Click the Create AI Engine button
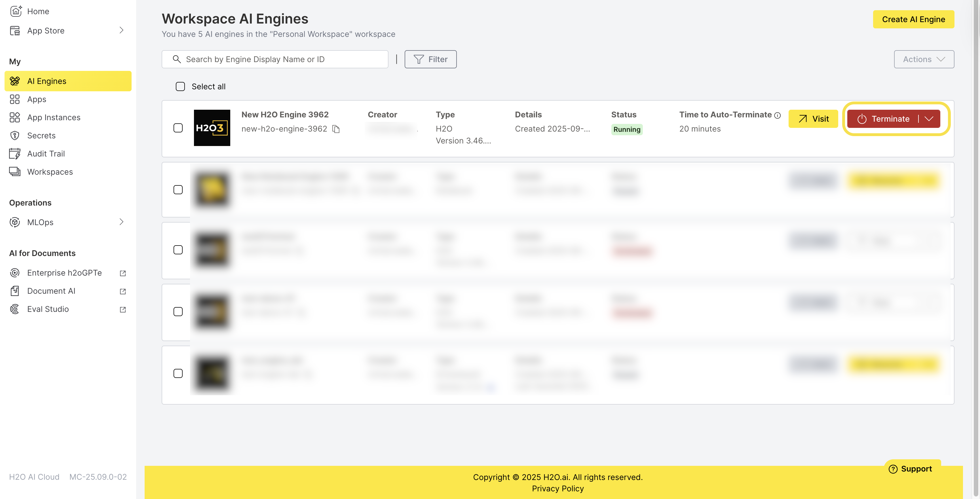Screen dimensions: 980x499 [913, 19]
